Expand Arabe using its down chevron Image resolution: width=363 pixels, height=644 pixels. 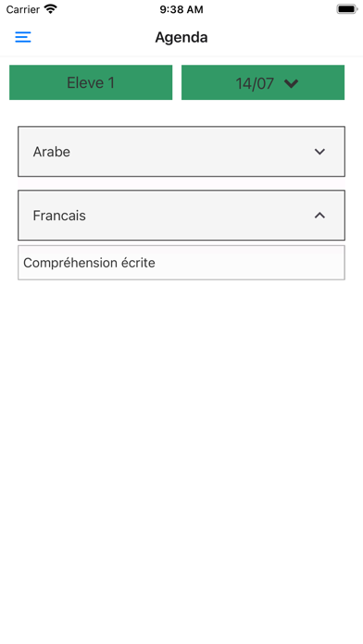pyautogui.click(x=319, y=152)
